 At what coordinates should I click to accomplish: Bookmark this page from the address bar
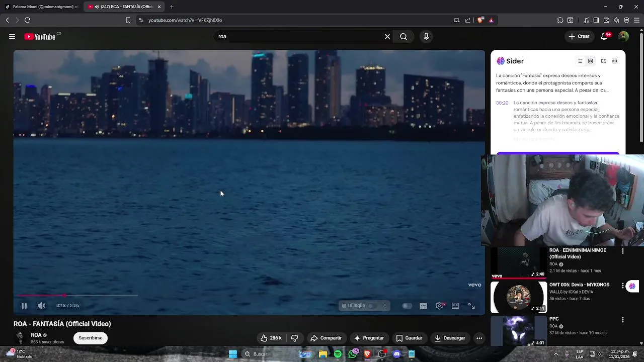[x=128, y=20]
